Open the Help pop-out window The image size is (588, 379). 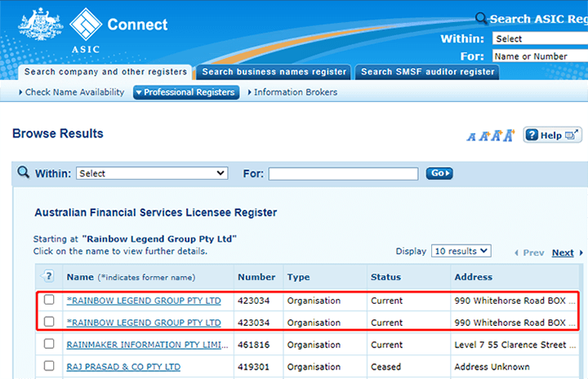tap(552, 135)
